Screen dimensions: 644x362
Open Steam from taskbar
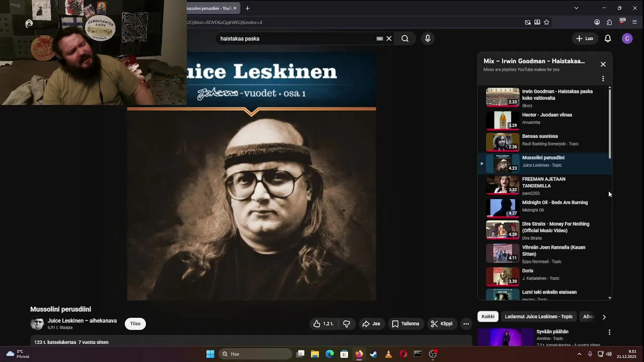coord(373,354)
